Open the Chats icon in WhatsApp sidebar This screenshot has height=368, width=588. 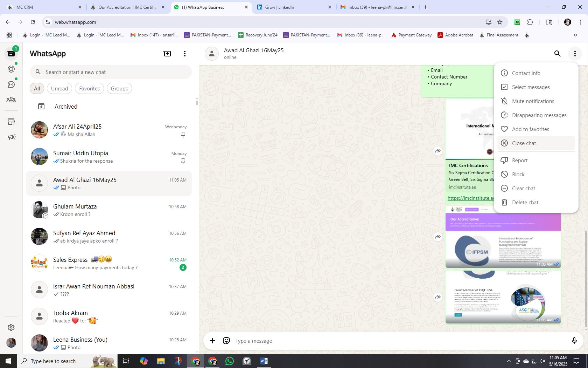click(11, 54)
